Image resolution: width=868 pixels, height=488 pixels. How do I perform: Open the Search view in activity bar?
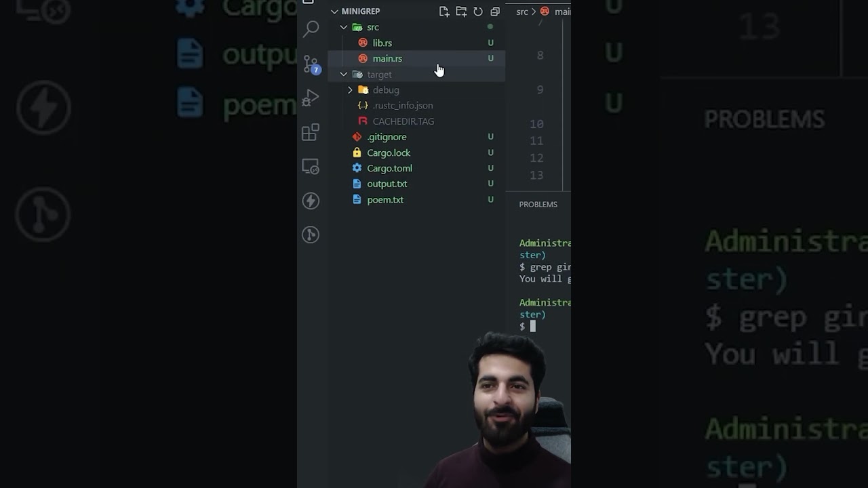pos(311,29)
